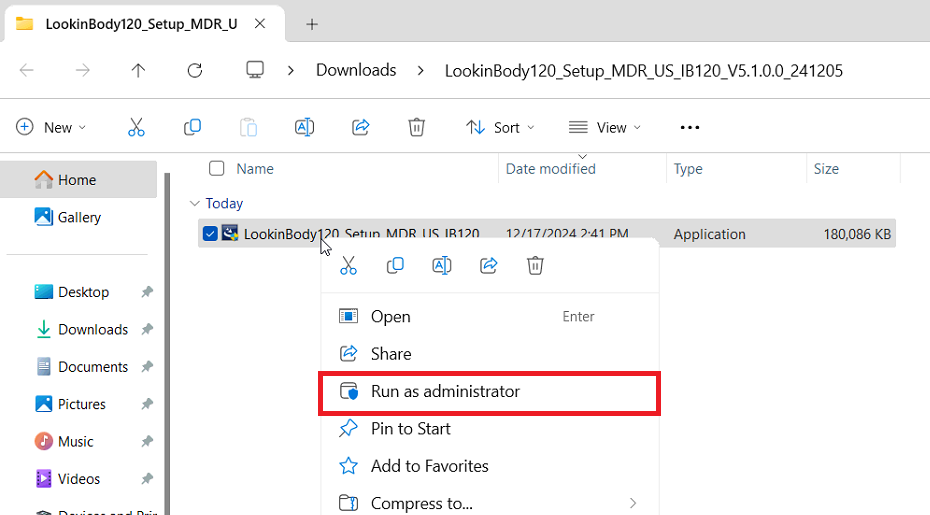930x515 pixels.
Task: Expand the Compress to submenu arrow
Action: click(x=633, y=503)
